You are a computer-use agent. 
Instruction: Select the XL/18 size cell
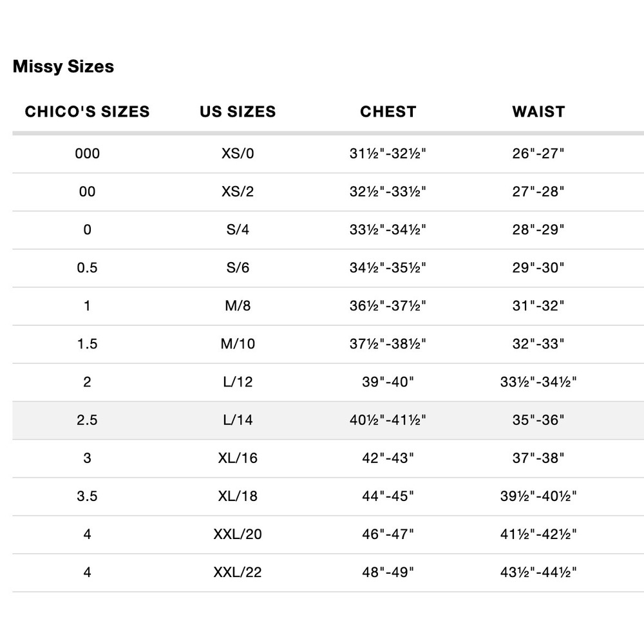click(x=238, y=496)
